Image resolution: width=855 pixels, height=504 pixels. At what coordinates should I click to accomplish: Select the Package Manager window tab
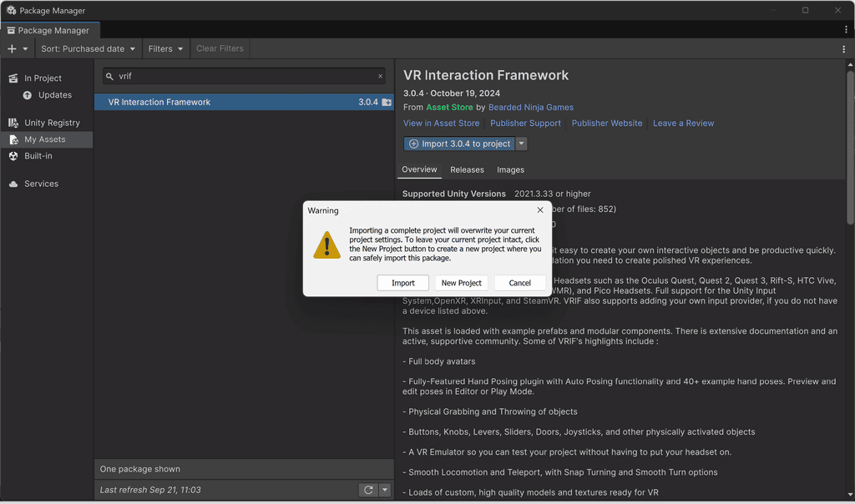(x=50, y=31)
